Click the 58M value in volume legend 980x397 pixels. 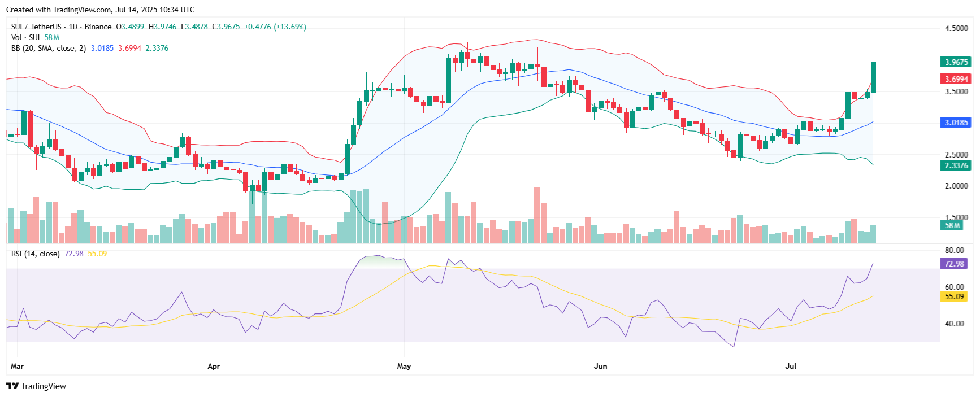click(x=52, y=37)
